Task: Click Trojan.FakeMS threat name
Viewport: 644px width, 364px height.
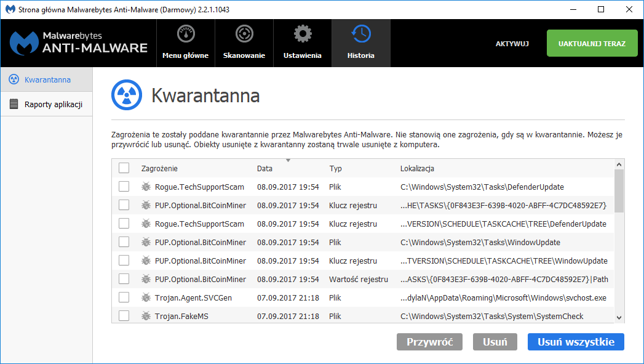Action: tap(181, 317)
